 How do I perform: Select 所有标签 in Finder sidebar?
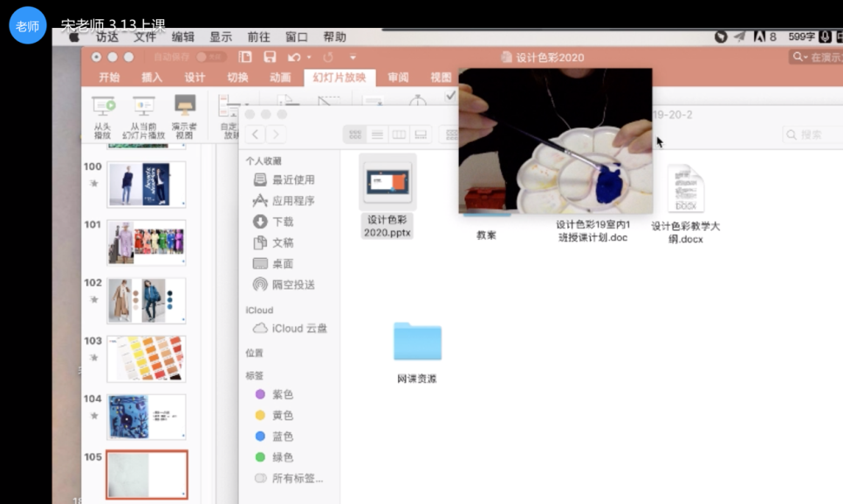pyautogui.click(x=297, y=478)
